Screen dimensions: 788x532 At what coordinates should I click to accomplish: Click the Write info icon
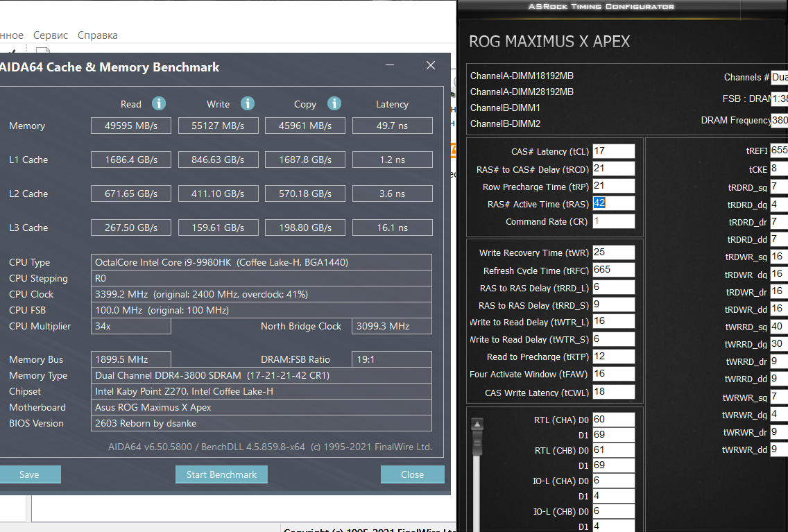[247, 103]
